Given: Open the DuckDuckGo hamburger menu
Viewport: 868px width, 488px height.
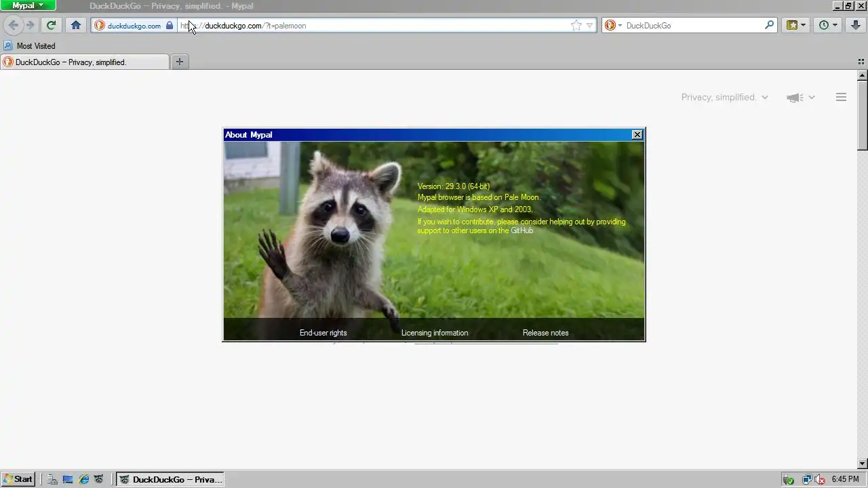Looking at the screenshot, I should pyautogui.click(x=841, y=98).
